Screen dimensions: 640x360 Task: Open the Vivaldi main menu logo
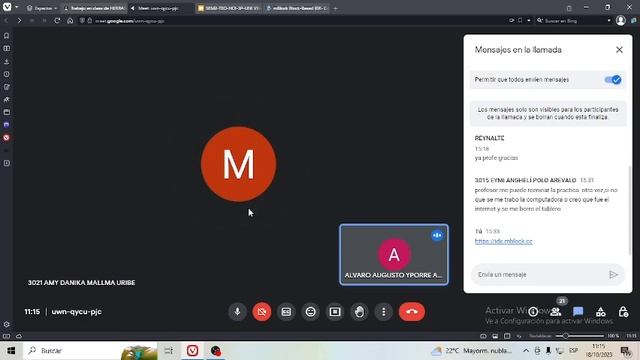7,7
